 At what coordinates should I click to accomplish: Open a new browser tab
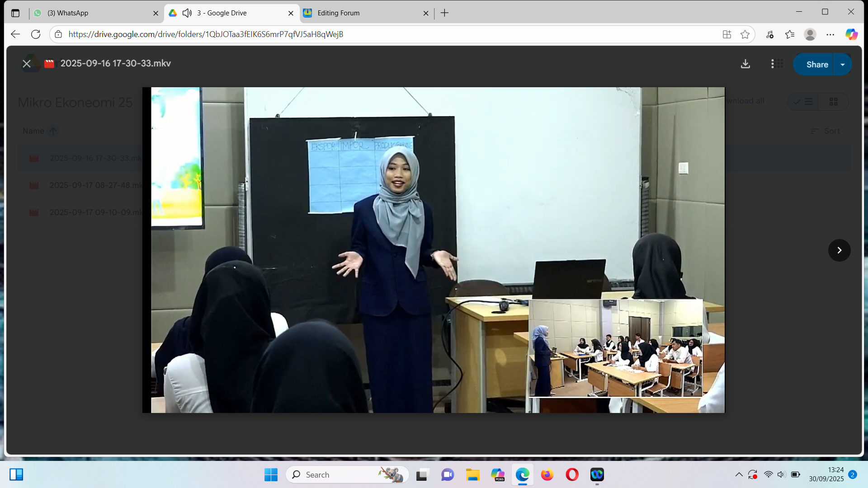point(444,13)
